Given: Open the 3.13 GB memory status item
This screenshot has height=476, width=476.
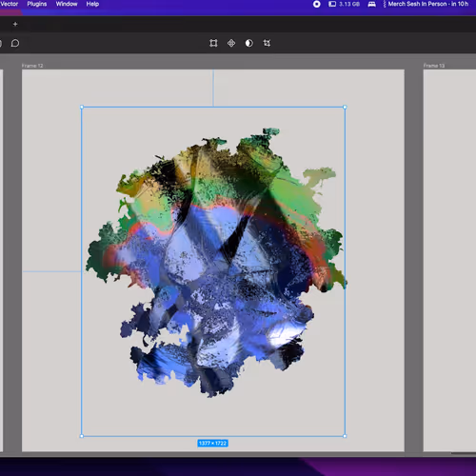Looking at the screenshot, I should click(344, 4).
